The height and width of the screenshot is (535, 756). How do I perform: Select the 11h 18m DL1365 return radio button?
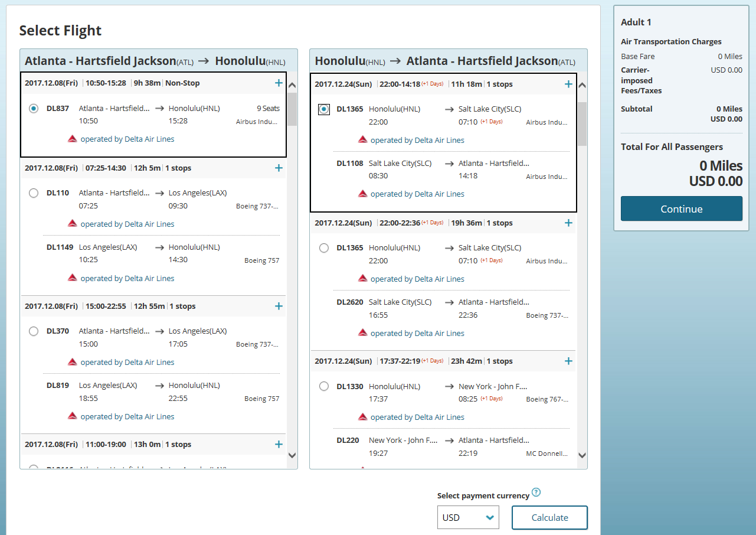(324, 109)
